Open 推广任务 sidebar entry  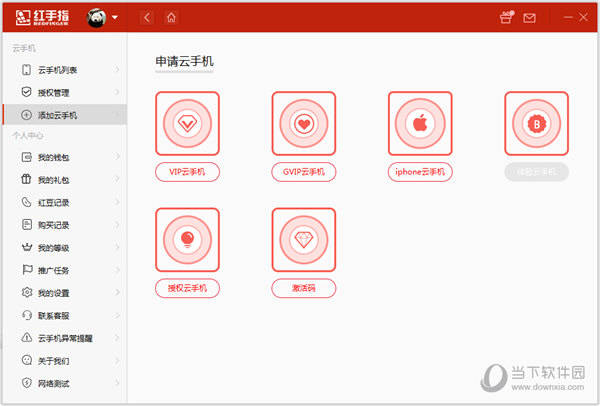tap(65, 270)
